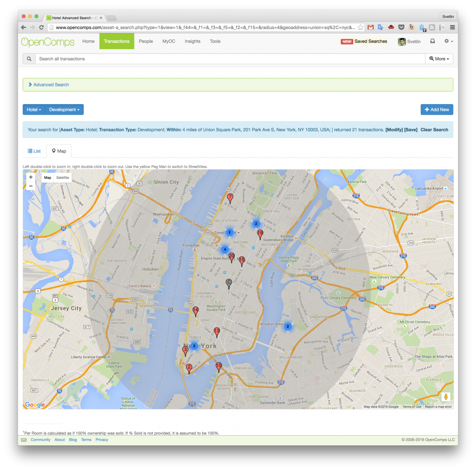Image resolution: width=476 pixels, height=471 pixels.
Task: Select map marker number 19
Action: [260, 234]
